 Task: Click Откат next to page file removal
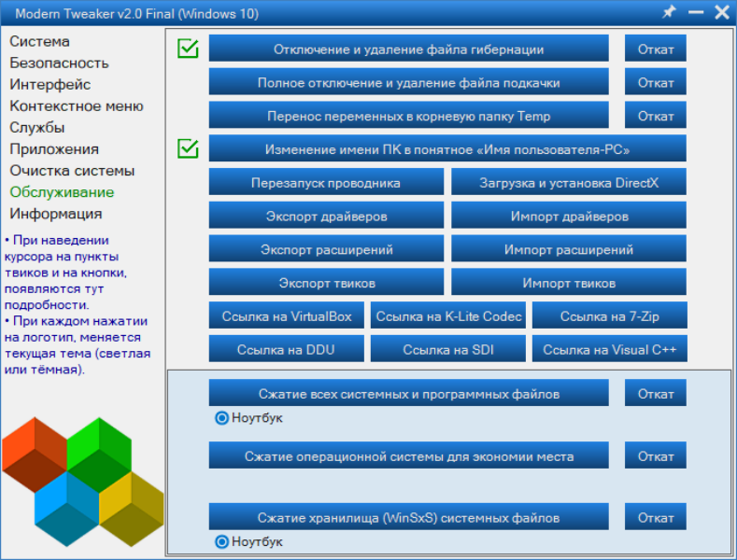point(656,82)
